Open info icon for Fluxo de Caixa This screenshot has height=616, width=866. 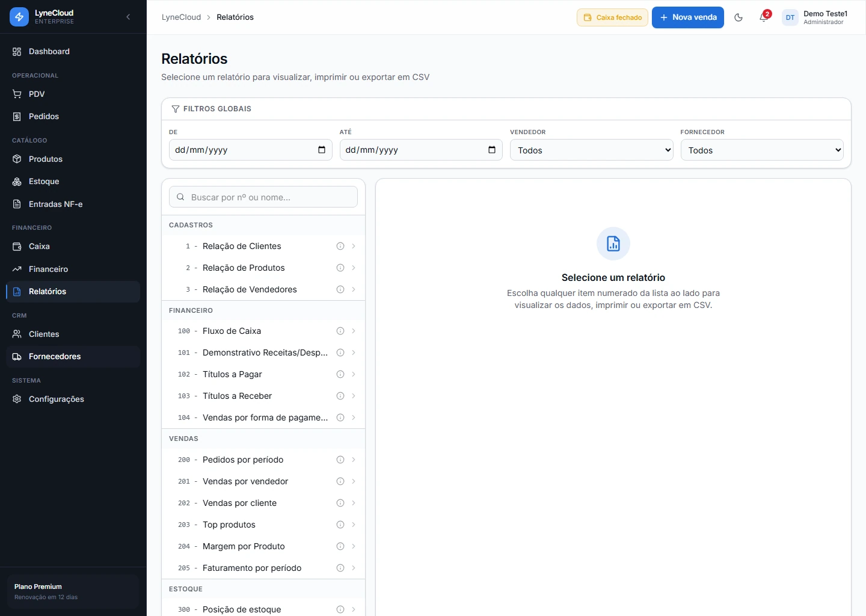pyautogui.click(x=340, y=331)
